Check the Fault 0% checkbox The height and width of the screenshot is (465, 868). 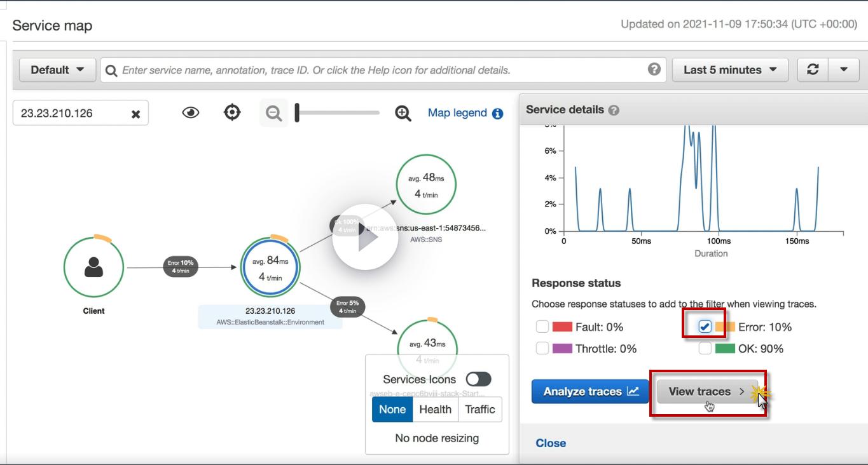click(x=542, y=327)
